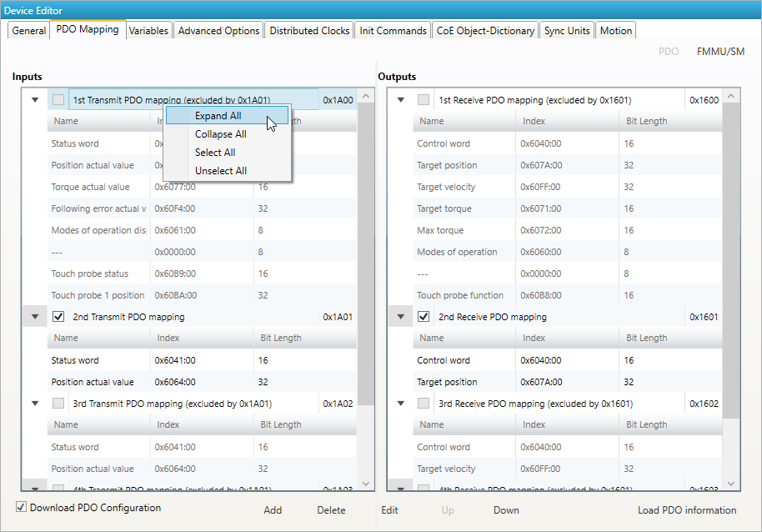Choose Expand All from context menu
The width and height of the screenshot is (762, 532).
[x=218, y=116]
